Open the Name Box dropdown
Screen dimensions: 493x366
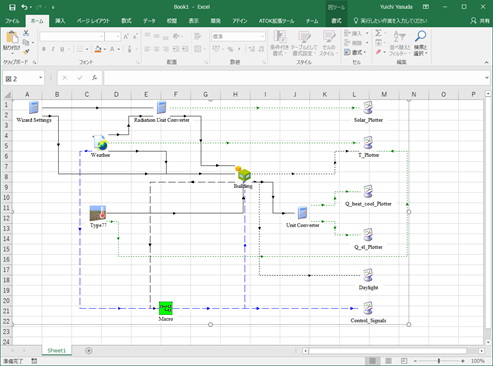click(41, 78)
